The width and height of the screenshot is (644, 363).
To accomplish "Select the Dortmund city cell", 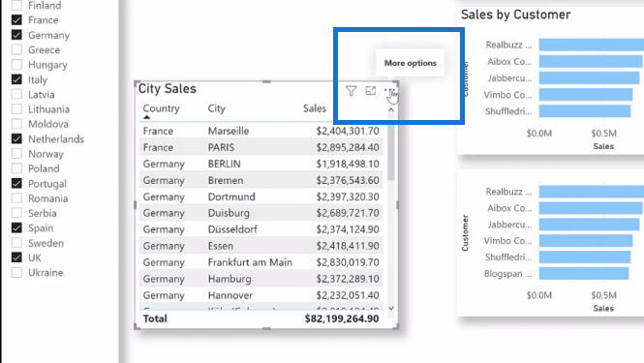I will pyautogui.click(x=231, y=197).
